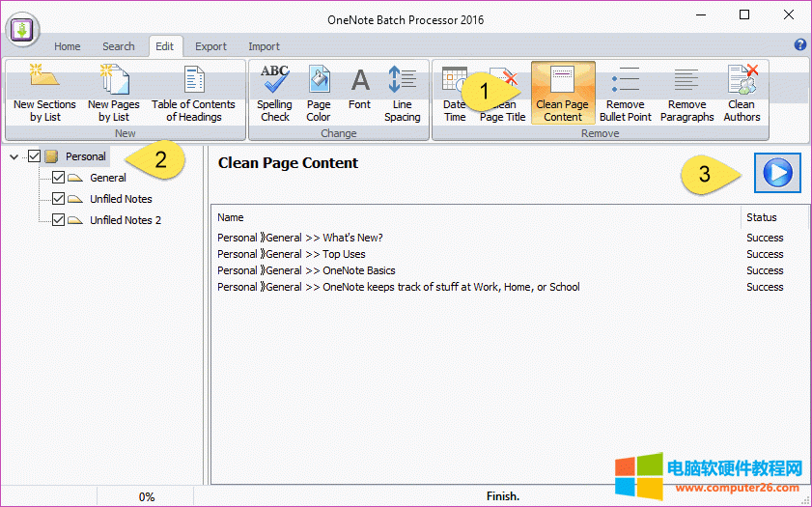The image size is (812, 507).
Task: Collapse the Personal notebook tree node
Action: [x=14, y=156]
